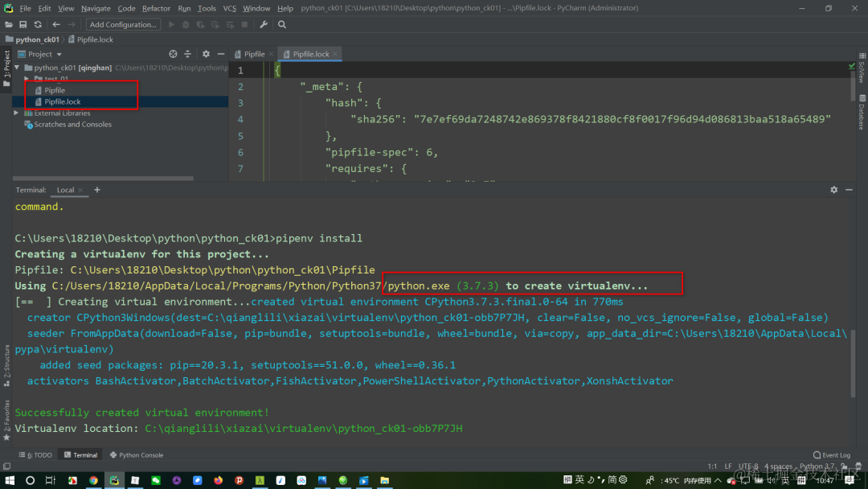
Task: Hide the Project panel with minus icon
Action: [x=221, y=54]
